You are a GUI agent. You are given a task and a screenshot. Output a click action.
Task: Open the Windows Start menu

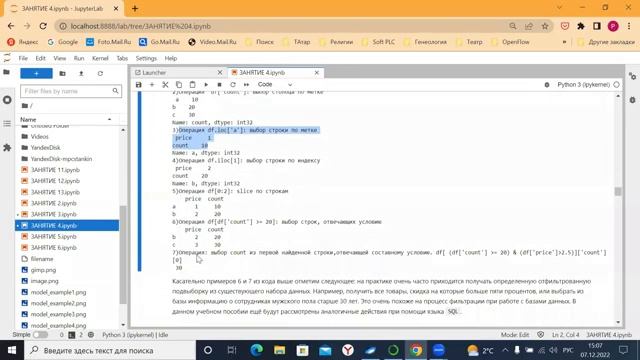11,350
